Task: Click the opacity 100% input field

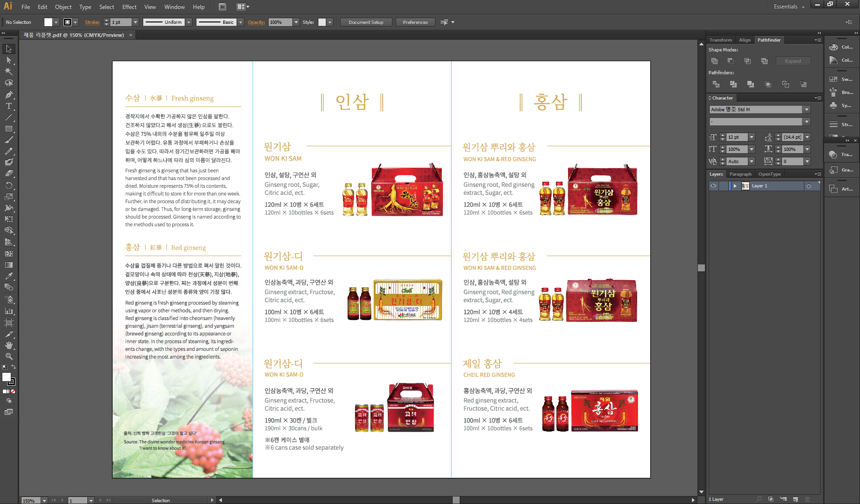Action: (280, 22)
